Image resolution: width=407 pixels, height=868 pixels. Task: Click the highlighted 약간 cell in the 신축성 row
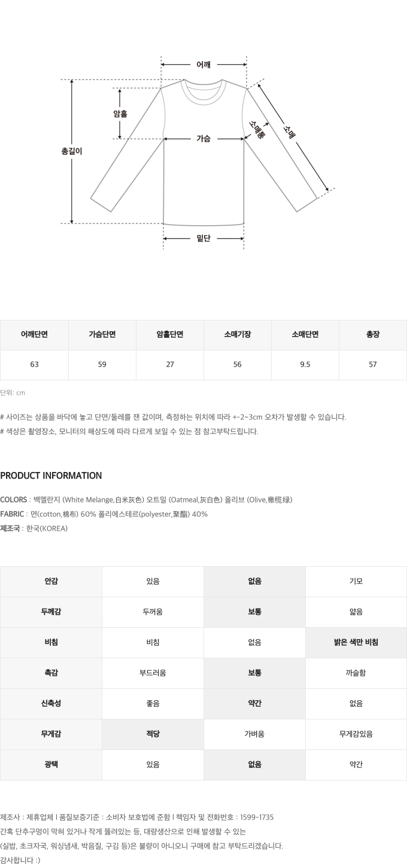tap(254, 704)
